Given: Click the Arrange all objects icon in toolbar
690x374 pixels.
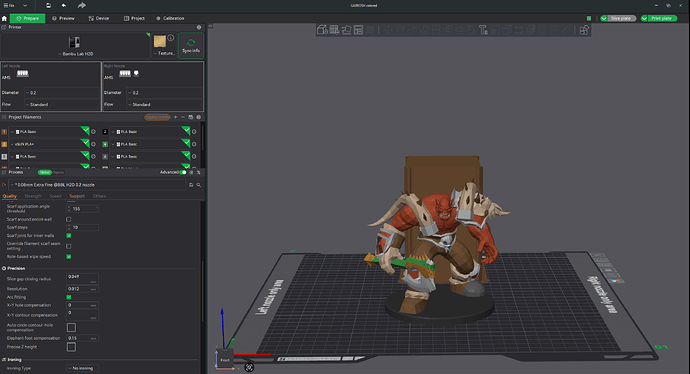Looking at the screenshot, I should click(358, 30).
